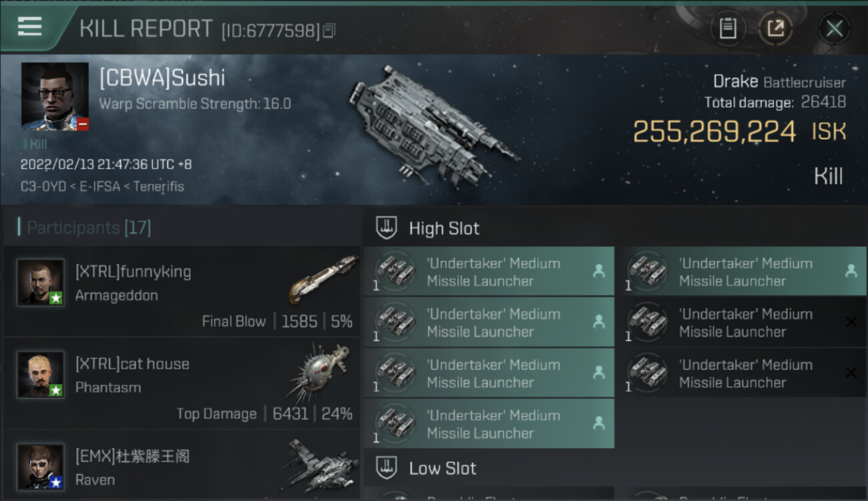Click the Armageddon ship icon

(x=323, y=279)
